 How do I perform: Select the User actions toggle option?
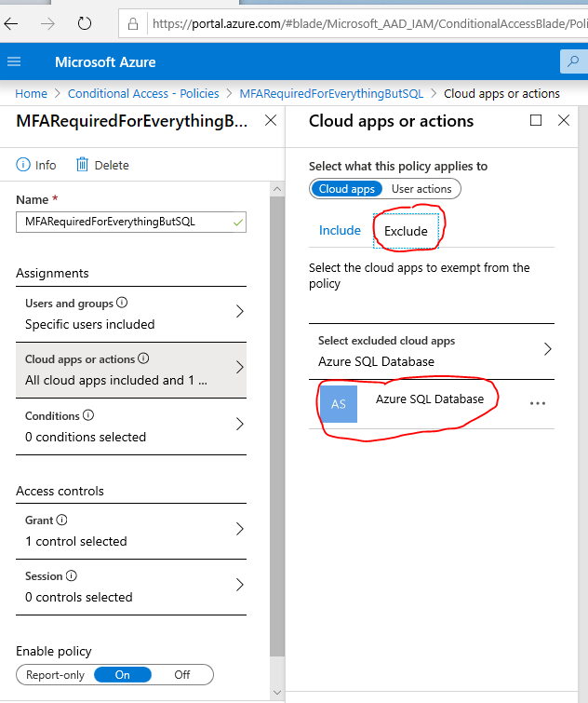click(421, 189)
